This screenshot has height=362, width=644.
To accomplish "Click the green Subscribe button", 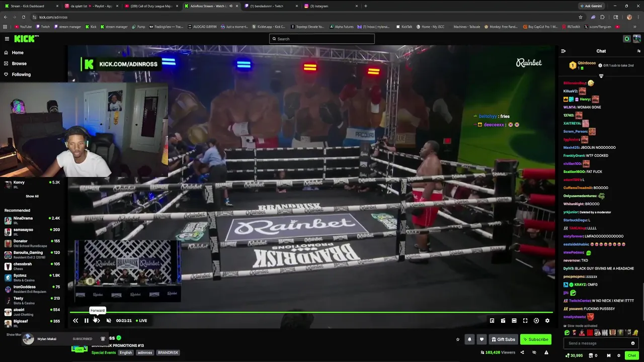I will coord(535,339).
